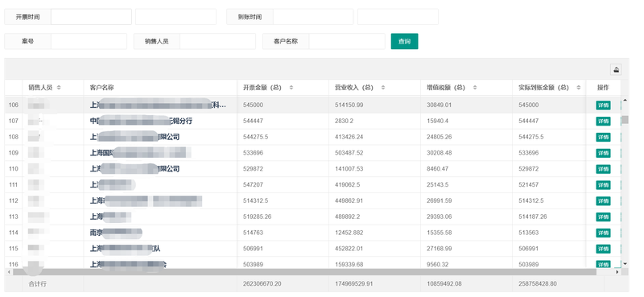
Task: Open 详情 for row 106
Action: tap(603, 105)
